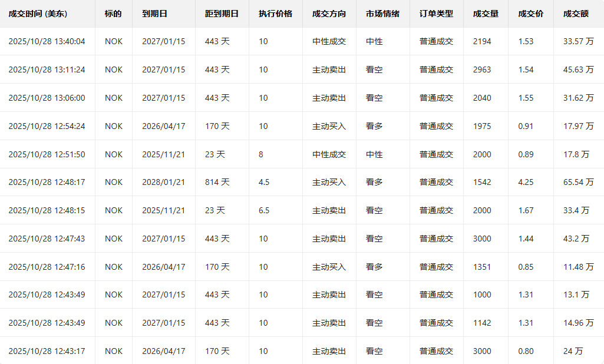Viewport: 604px width, 364px height.
Task: Click NOK in the 12:48:17 row
Action: (114, 182)
